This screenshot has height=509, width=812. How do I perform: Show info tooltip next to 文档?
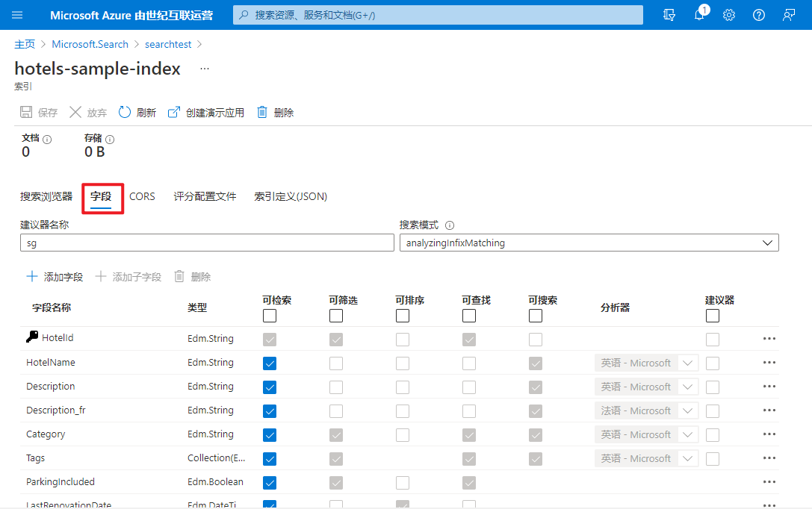tap(47, 139)
